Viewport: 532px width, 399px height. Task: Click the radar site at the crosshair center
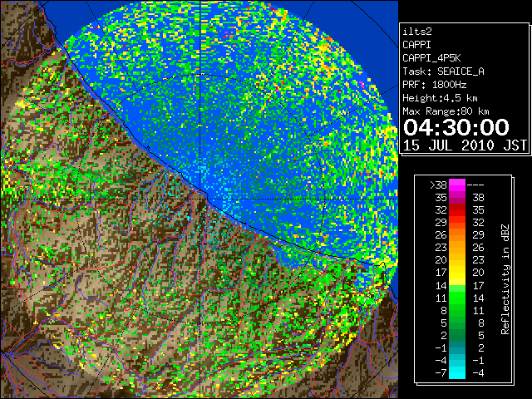point(200,199)
